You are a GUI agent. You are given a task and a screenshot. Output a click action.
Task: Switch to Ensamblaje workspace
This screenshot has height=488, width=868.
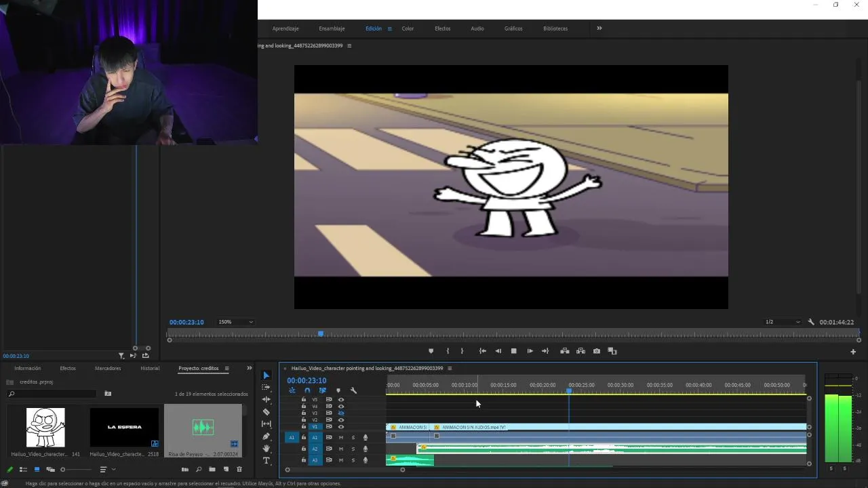pyautogui.click(x=332, y=28)
